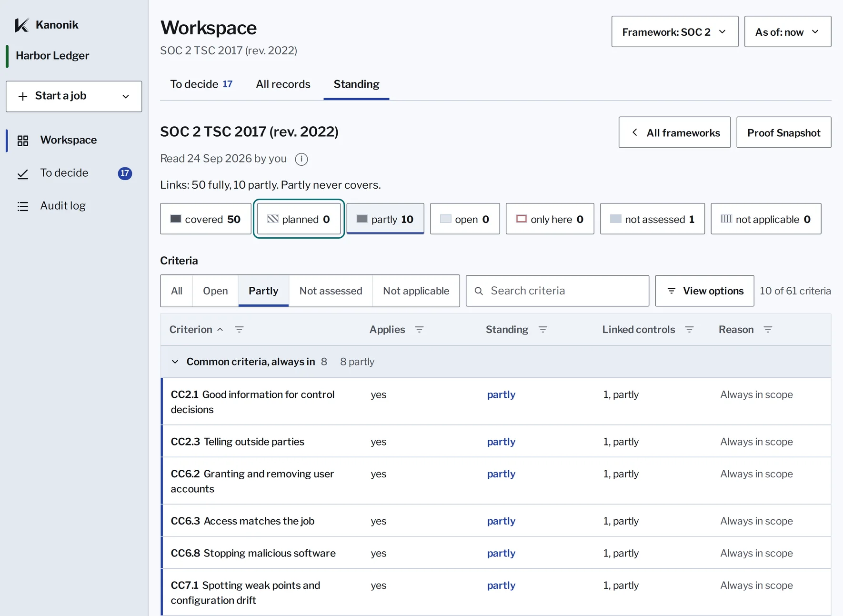
Task: Toggle the covered 50 filter chip
Action: [206, 219]
